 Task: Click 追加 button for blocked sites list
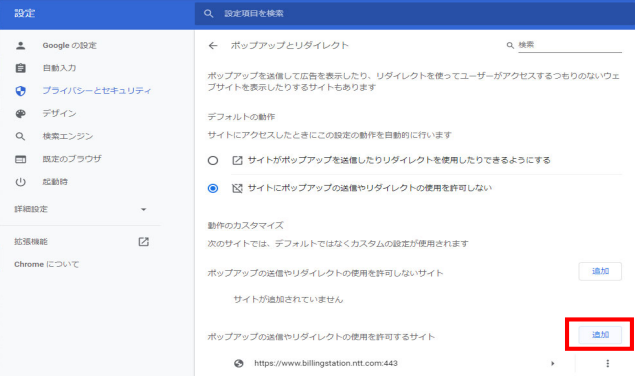coord(600,271)
